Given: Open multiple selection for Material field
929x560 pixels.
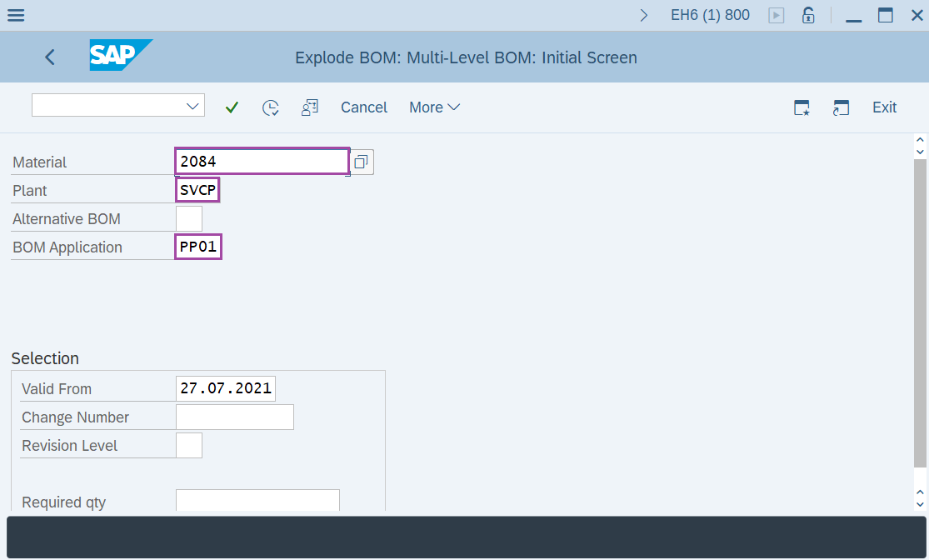Looking at the screenshot, I should (362, 161).
